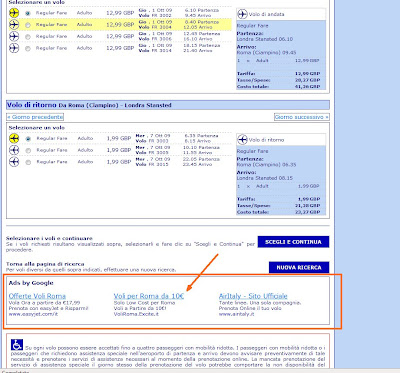Image resolution: width=400 pixels, height=373 pixels.
Task: Click the SCEGLI E CONTINUA button
Action: (x=293, y=242)
